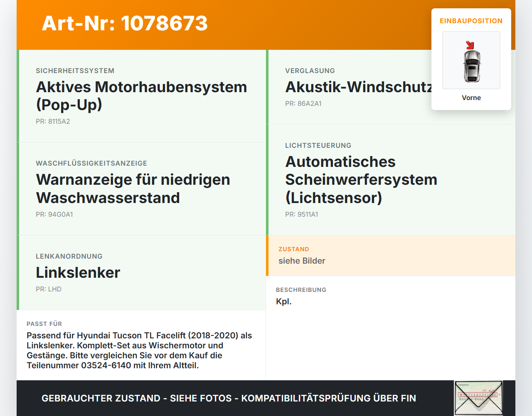Select 'Warnanzeige für niedrigen Waschwasserstand' heading
Viewport: 532px width, 416px height.
133,188
